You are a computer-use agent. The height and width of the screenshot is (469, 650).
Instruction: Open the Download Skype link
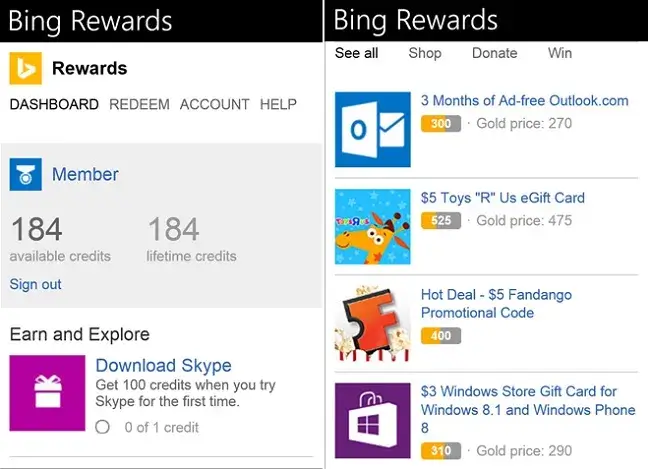coord(163,365)
